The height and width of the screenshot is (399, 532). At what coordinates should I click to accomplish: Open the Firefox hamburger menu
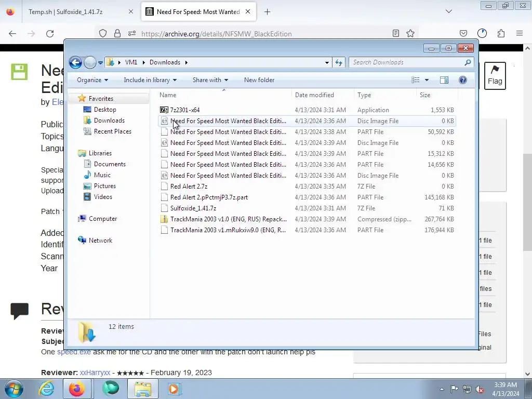click(x=520, y=33)
